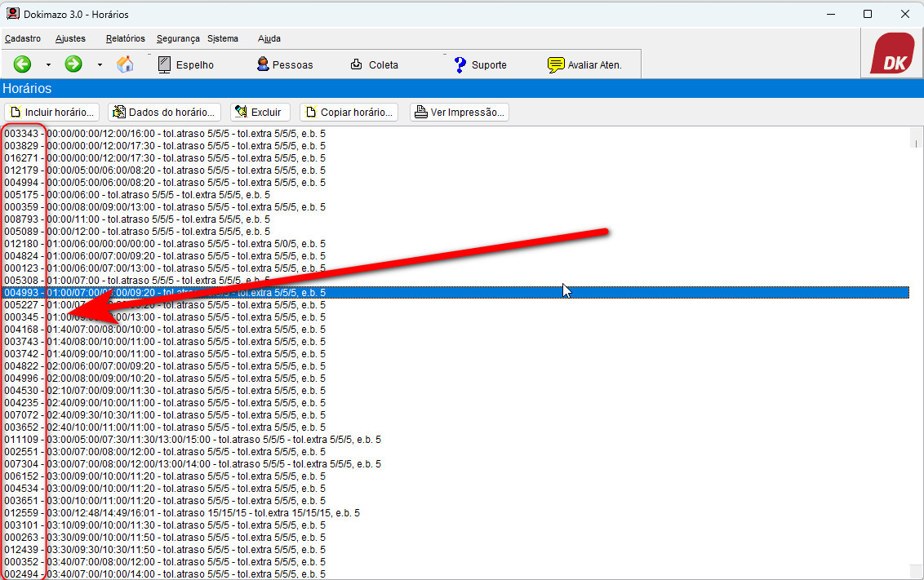Open the Segurança menu
The height and width of the screenshot is (580, 924).
tap(178, 38)
